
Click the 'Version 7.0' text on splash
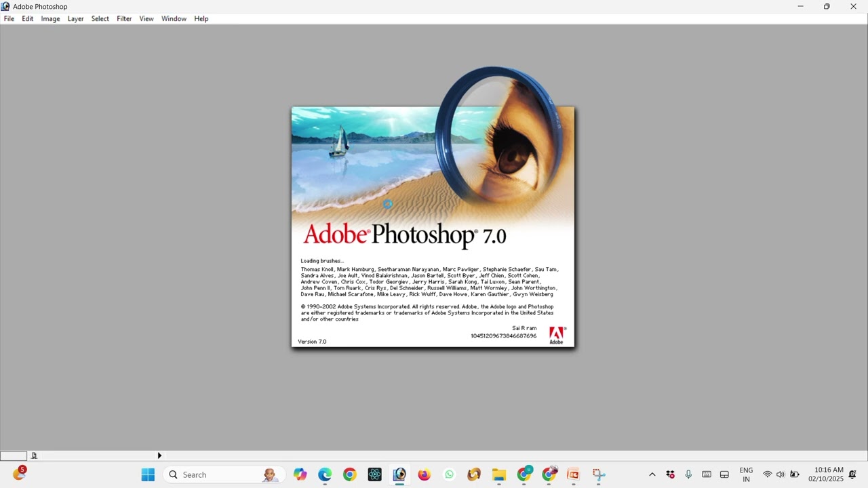coord(312,342)
